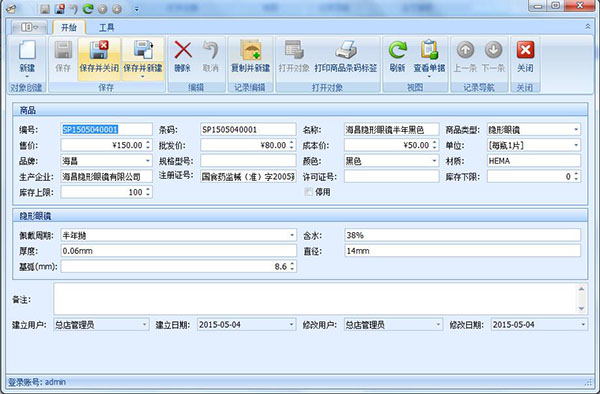The image size is (600, 394).
Task: Click the 取消 (Cancel) undo icon
Action: click(210, 51)
